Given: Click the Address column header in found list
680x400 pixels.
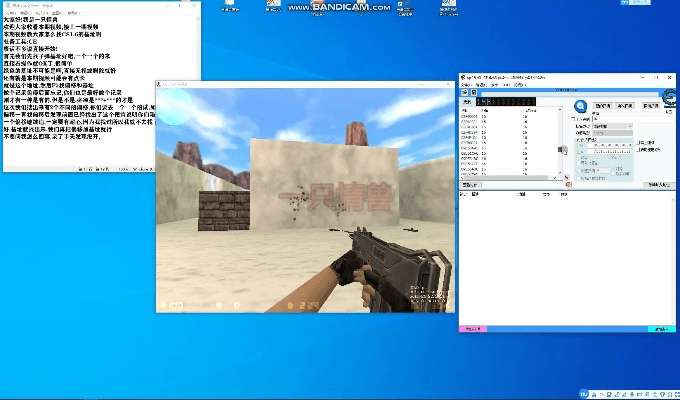Looking at the screenshot, I should (x=464, y=111).
